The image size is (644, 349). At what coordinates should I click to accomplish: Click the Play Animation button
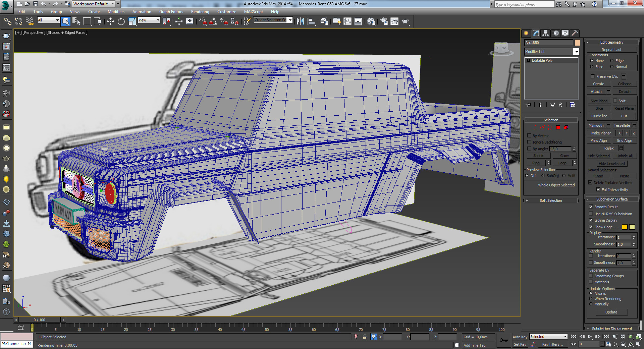click(590, 337)
